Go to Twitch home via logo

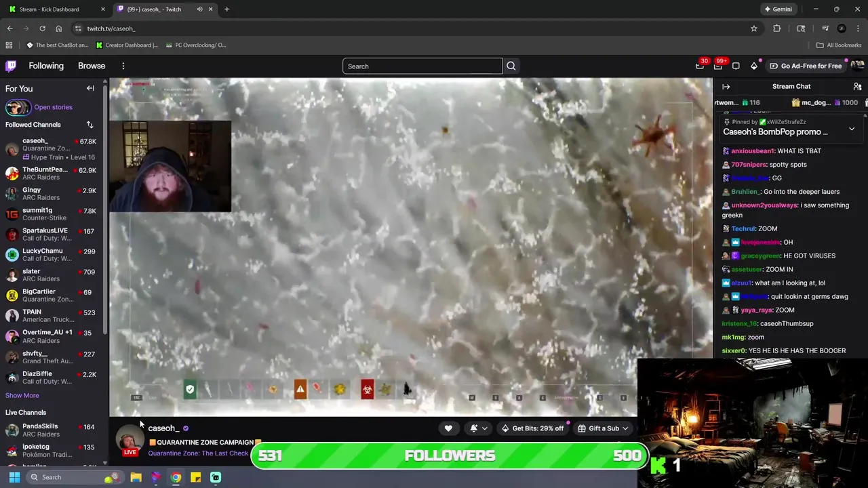11,66
